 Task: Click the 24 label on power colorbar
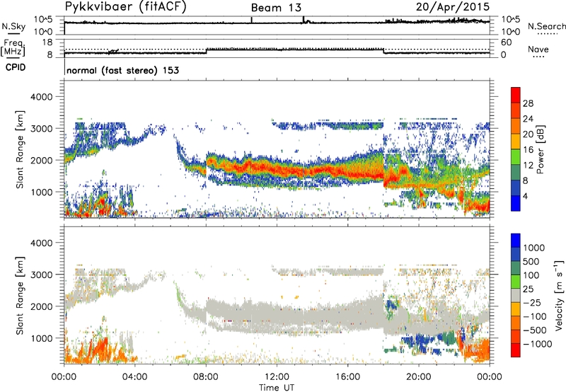(x=528, y=119)
